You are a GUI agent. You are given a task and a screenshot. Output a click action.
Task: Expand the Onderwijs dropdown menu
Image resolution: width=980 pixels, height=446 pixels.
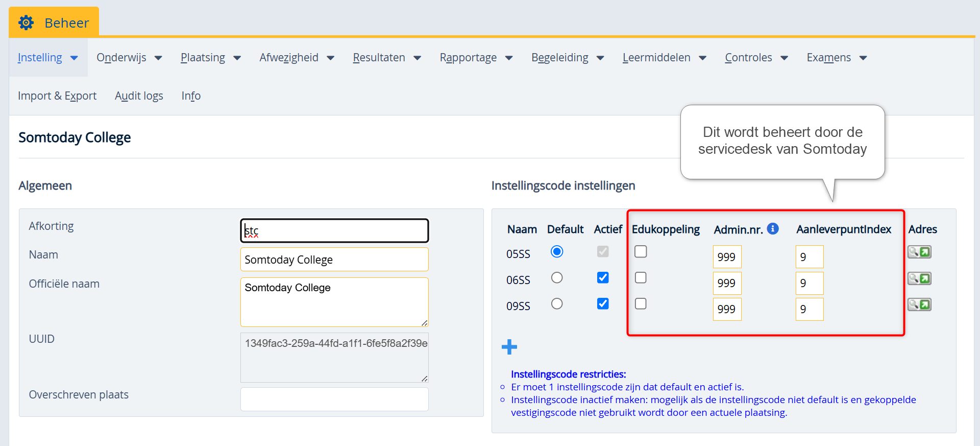[x=129, y=58]
